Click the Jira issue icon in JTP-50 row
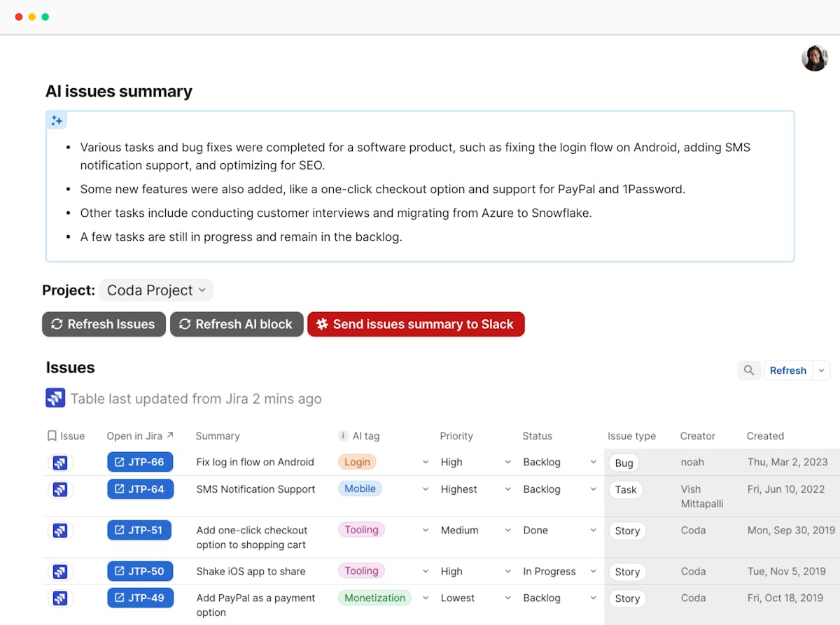840x625 pixels. [x=60, y=572]
